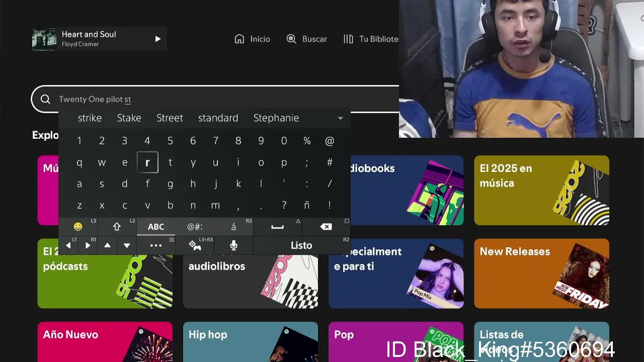
Task: Pick the 'standard' word suggestion
Action: coord(218,118)
